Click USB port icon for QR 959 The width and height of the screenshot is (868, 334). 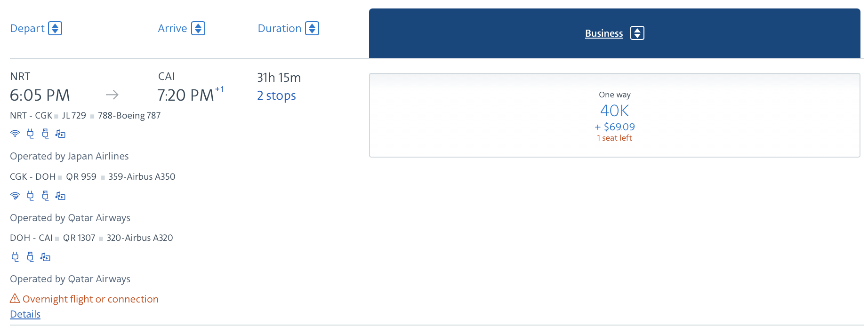tap(45, 196)
